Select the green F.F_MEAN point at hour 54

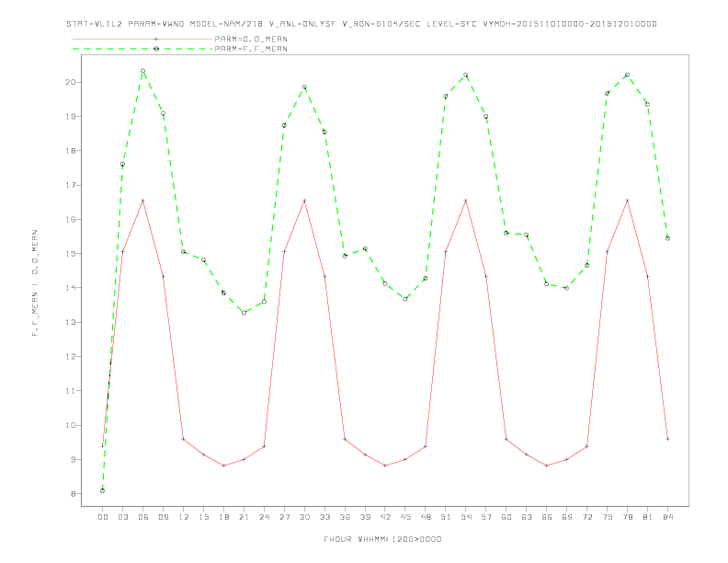coord(466,75)
